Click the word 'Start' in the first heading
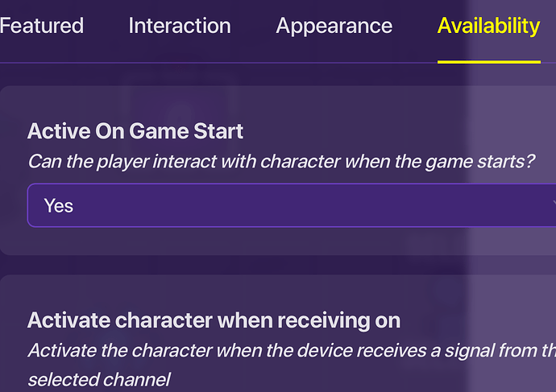The image size is (556, 392). (219, 130)
